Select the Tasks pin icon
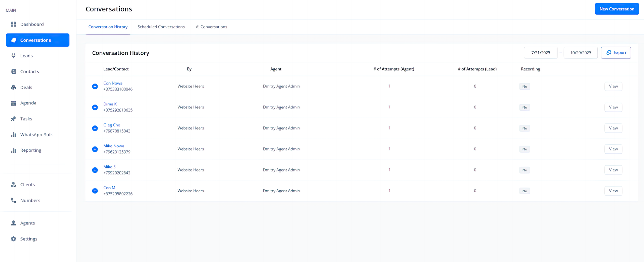Image resolution: width=644 pixels, height=262 pixels. tap(13, 119)
